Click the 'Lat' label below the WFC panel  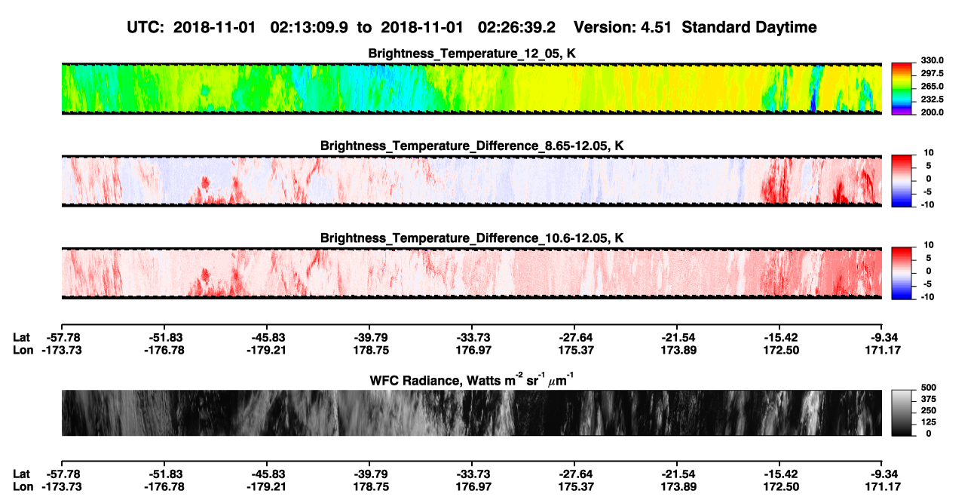point(22,474)
